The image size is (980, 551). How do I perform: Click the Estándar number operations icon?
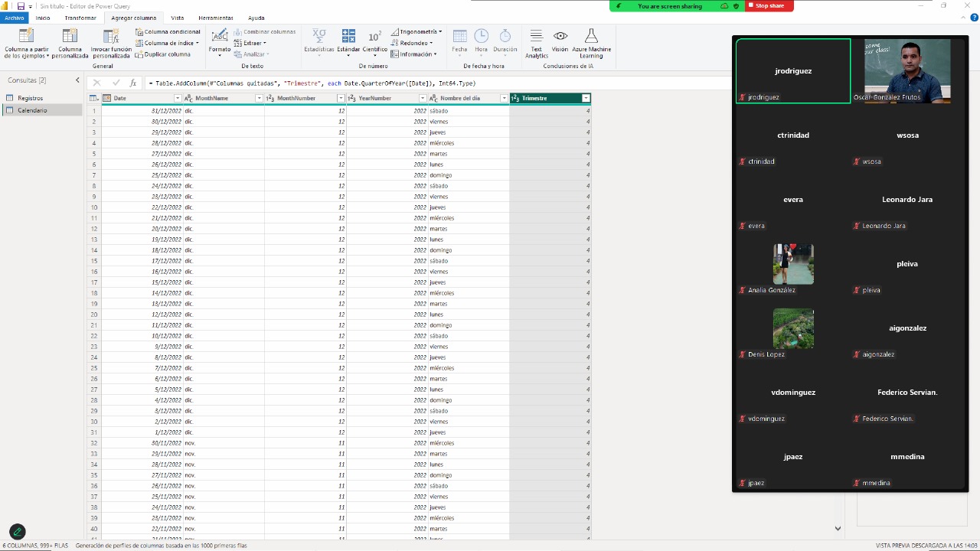coord(348,37)
